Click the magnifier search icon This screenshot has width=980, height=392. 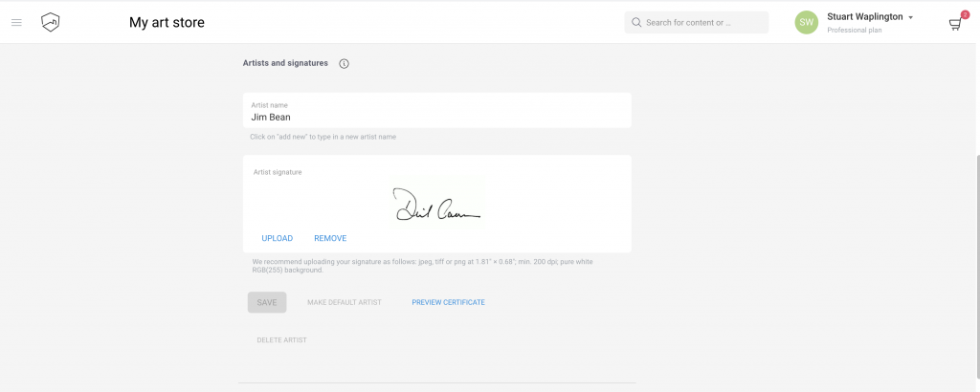pyautogui.click(x=636, y=23)
